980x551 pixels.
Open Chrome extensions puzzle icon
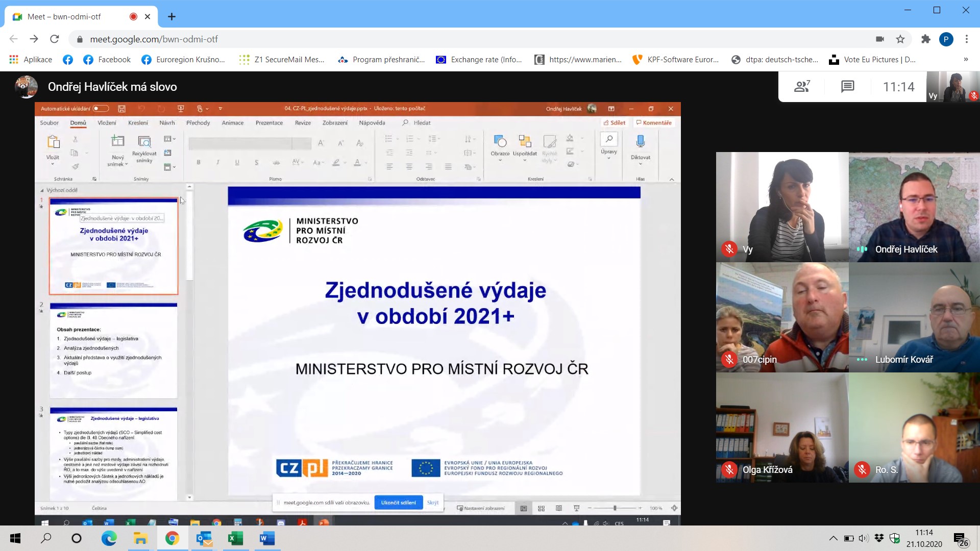(925, 39)
